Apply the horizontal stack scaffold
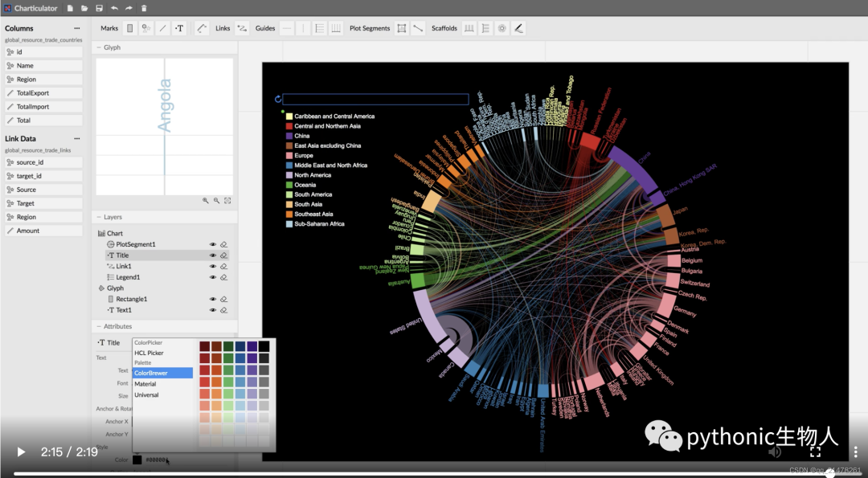The image size is (868, 478). coord(469,28)
